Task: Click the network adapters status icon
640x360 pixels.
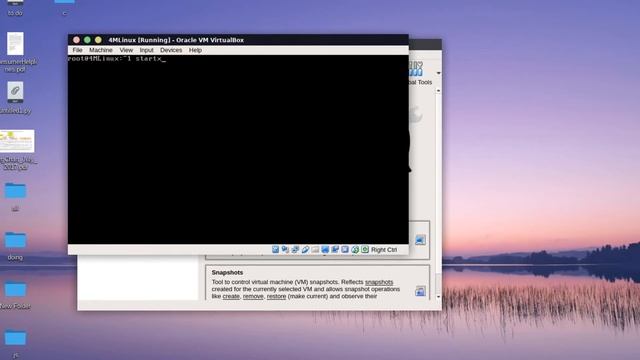Action: [295, 249]
